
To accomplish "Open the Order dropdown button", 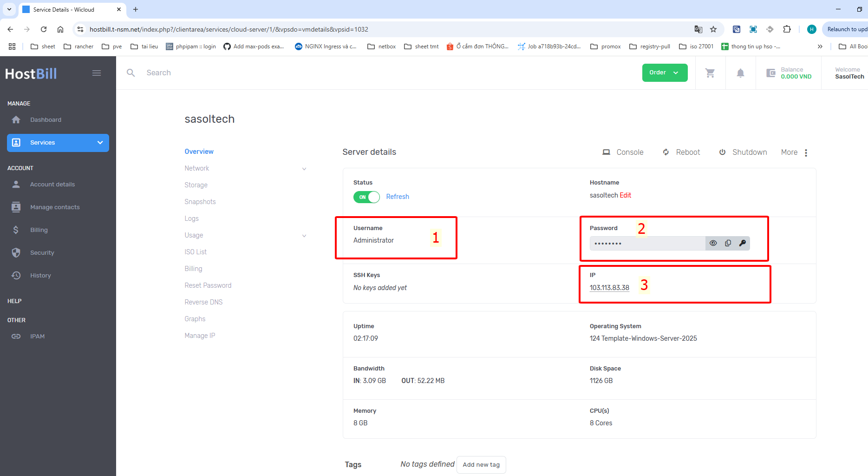I will pyautogui.click(x=665, y=73).
